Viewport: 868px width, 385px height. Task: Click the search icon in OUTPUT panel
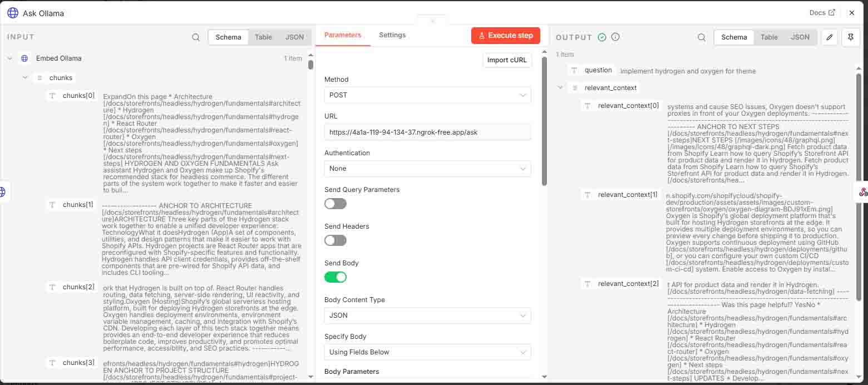click(x=702, y=37)
